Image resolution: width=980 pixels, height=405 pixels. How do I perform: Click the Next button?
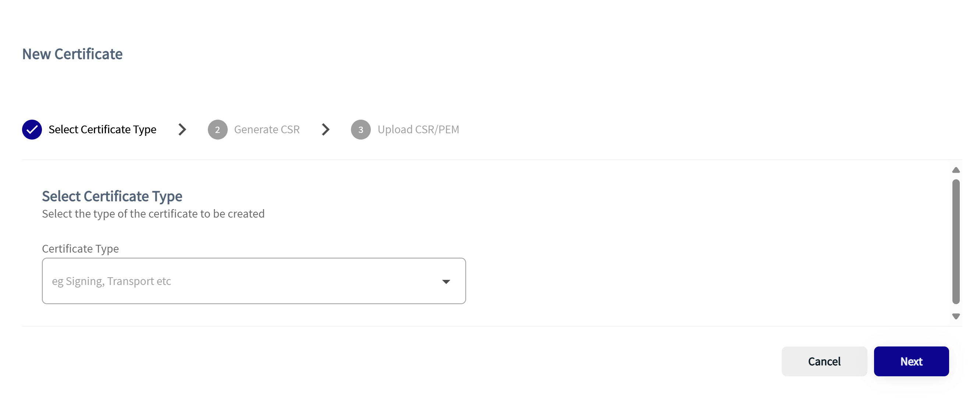tap(911, 361)
